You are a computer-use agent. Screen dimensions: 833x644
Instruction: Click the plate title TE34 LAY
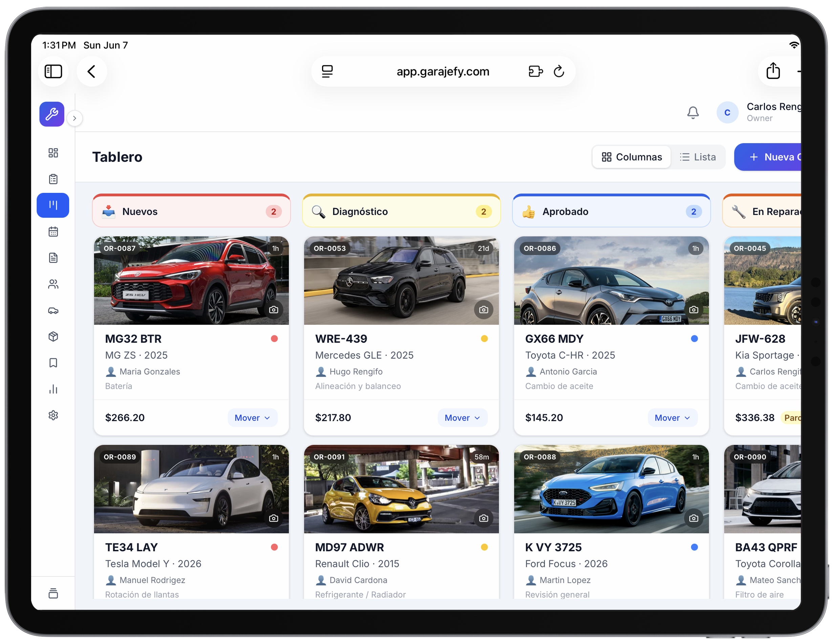(x=132, y=548)
